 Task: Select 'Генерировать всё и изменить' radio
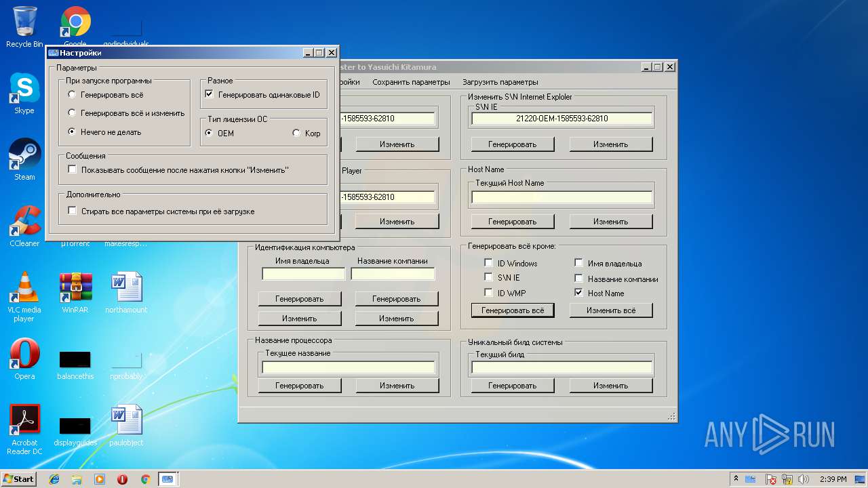pyautogui.click(x=73, y=113)
